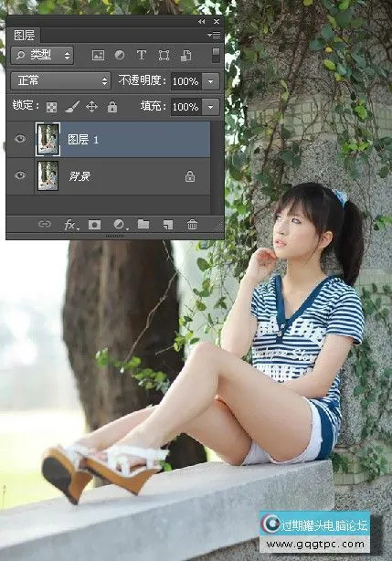Toggle lock transparent pixels checkerboard icon
Viewport: 392px width, 561px height.
(51, 107)
